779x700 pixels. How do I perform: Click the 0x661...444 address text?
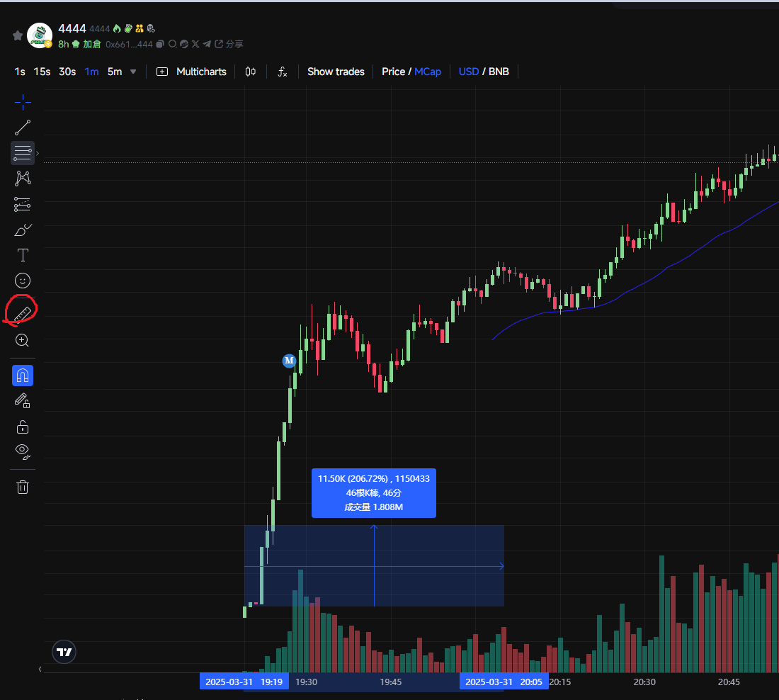click(129, 44)
